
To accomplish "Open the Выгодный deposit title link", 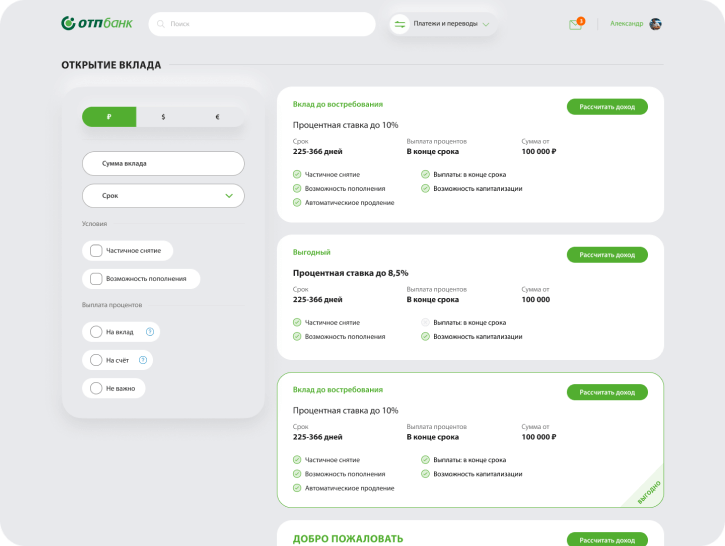I will click(311, 252).
